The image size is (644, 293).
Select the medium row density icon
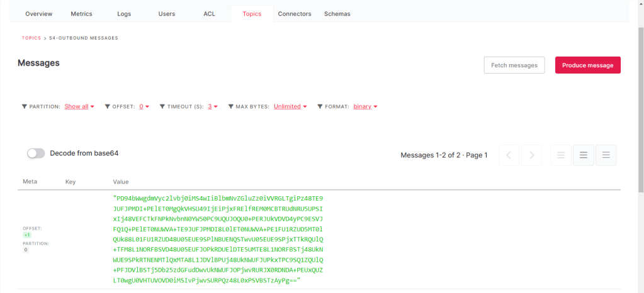(x=584, y=155)
